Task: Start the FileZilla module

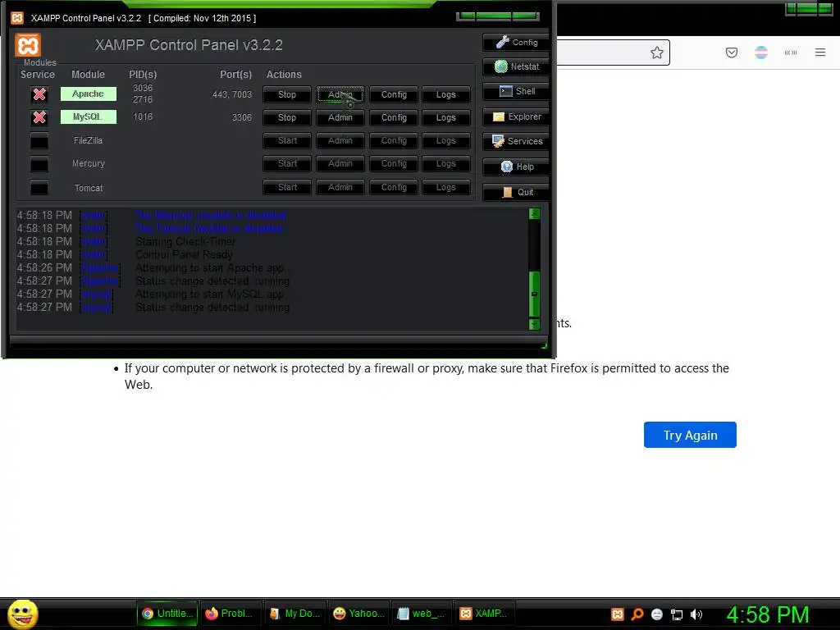Action: tap(287, 140)
